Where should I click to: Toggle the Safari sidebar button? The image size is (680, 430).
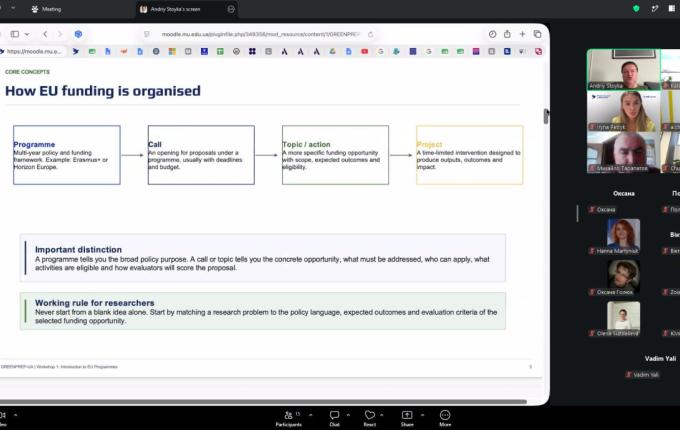[15, 34]
